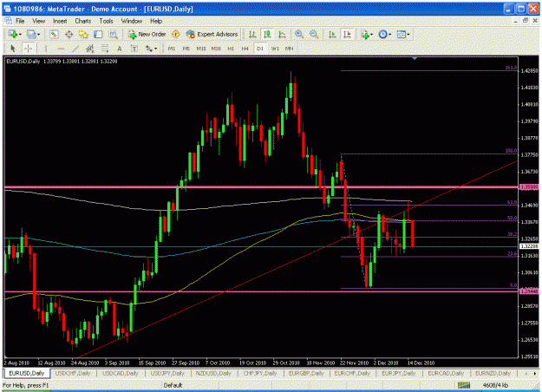The height and width of the screenshot is (392, 542).
Task: Open the Help menu
Action: click(x=156, y=21)
